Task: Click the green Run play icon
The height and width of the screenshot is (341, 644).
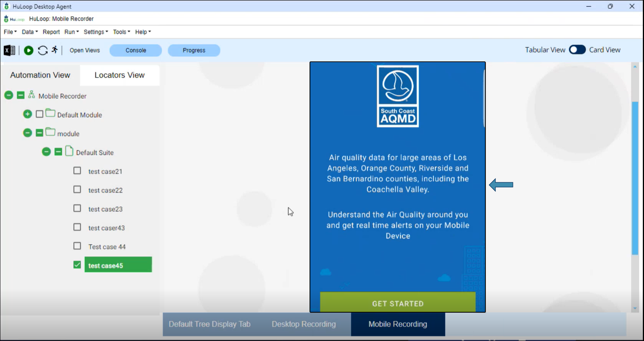Action: coord(28,50)
